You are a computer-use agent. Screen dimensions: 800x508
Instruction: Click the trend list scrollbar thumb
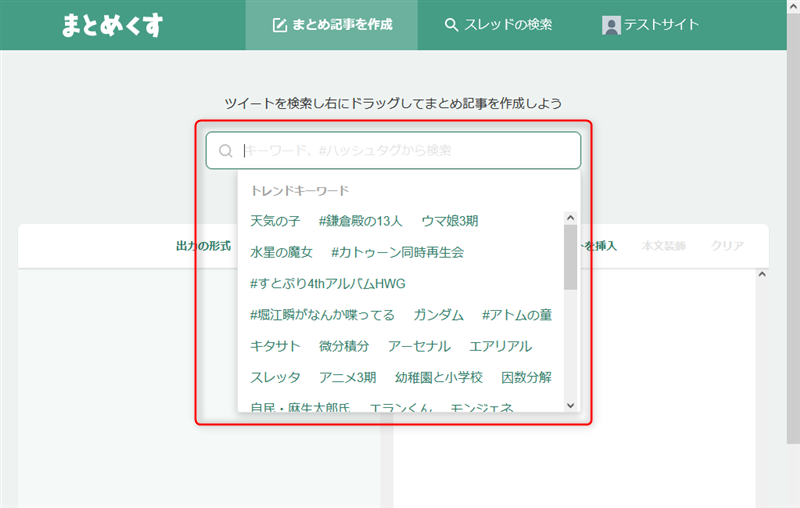coord(570,257)
